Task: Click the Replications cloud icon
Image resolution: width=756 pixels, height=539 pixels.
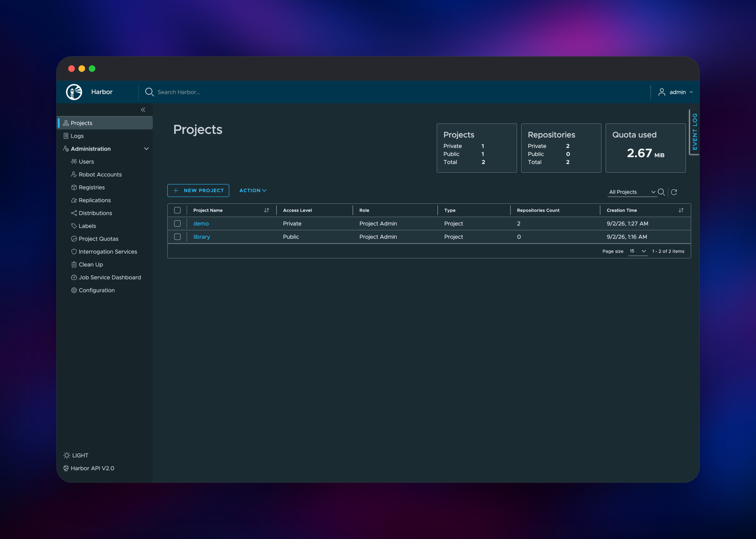Action: 74,201
